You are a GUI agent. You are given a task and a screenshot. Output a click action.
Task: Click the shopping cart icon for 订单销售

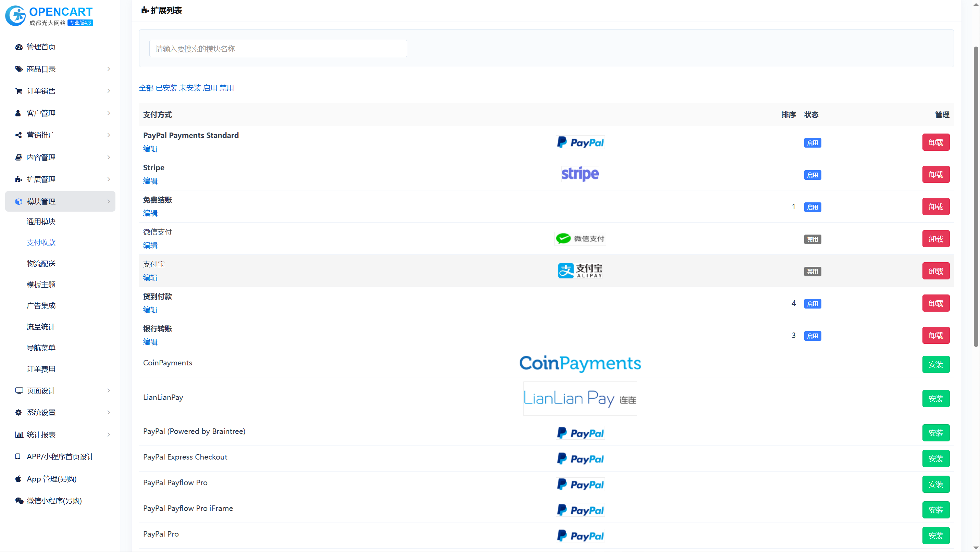coord(18,91)
